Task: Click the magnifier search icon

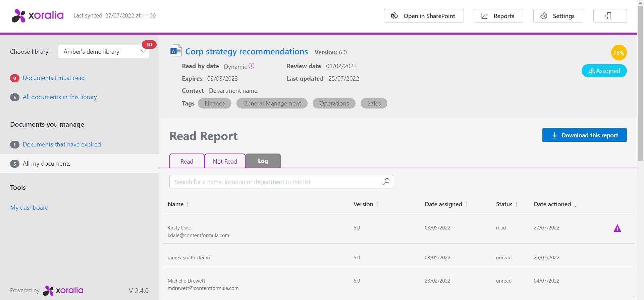Action: pyautogui.click(x=386, y=182)
